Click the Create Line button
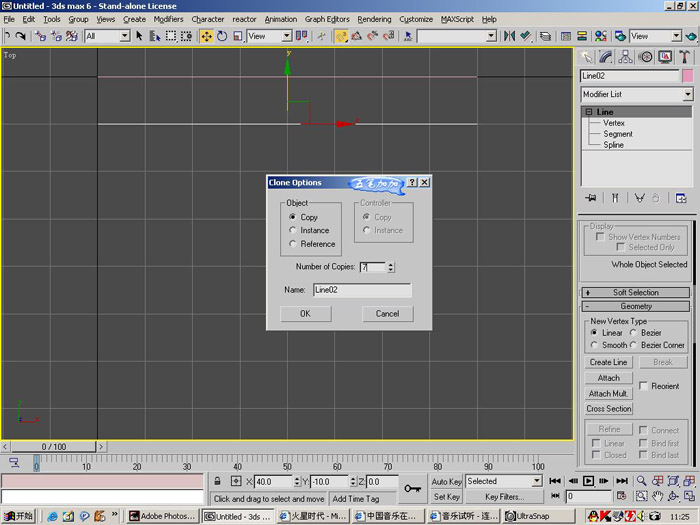The height and width of the screenshot is (525, 700). [608, 362]
